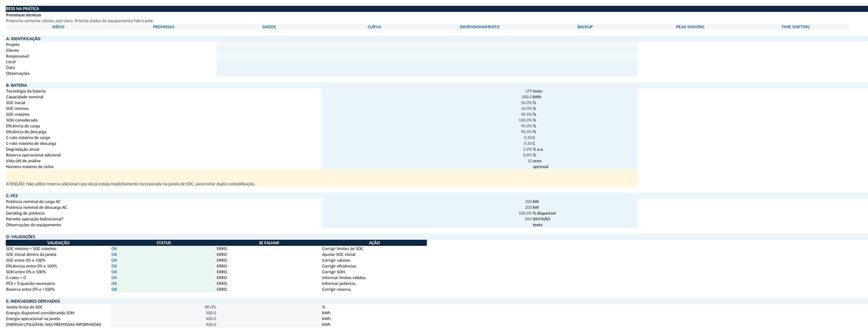Select the Responsável input cell
The width and height of the screenshot is (868, 332).
[x=426, y=57]
